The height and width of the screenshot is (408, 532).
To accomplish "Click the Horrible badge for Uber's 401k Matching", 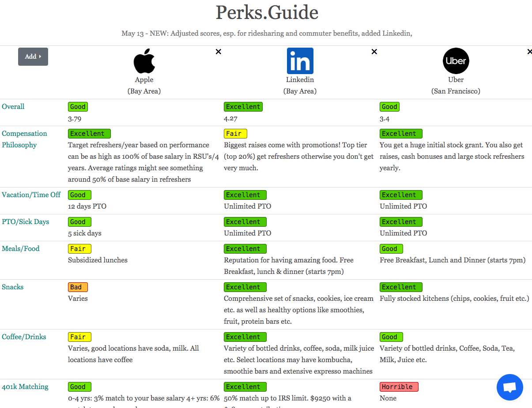I will pyautogui.click(x=399, y=386).
